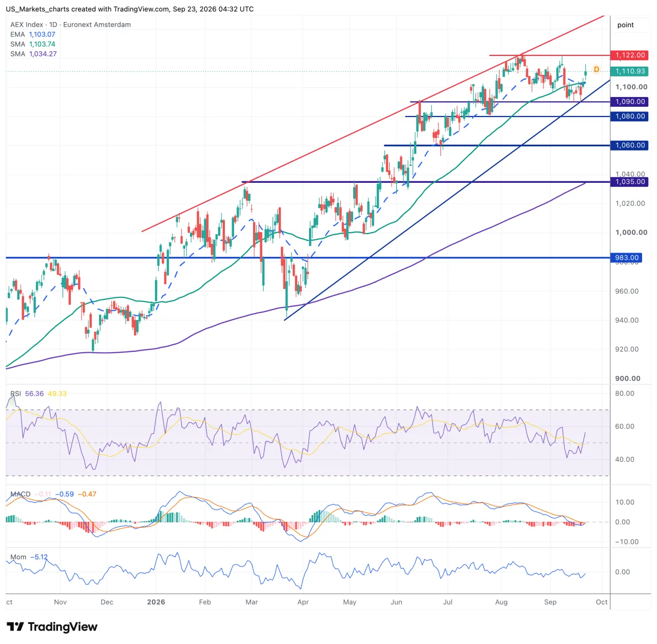Click the green 1,110.93 current price label
Viewport: 657px width, 644px height.
[629, 71]
